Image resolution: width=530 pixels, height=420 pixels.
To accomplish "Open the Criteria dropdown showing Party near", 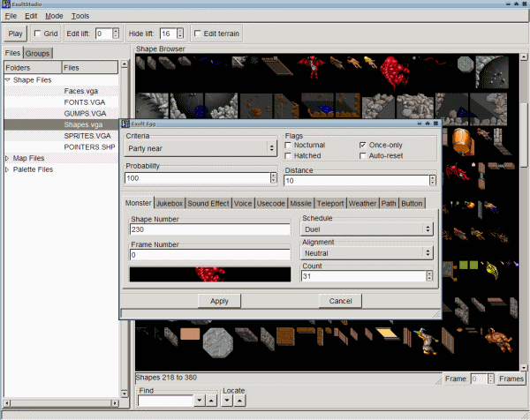I will (201, 149).
